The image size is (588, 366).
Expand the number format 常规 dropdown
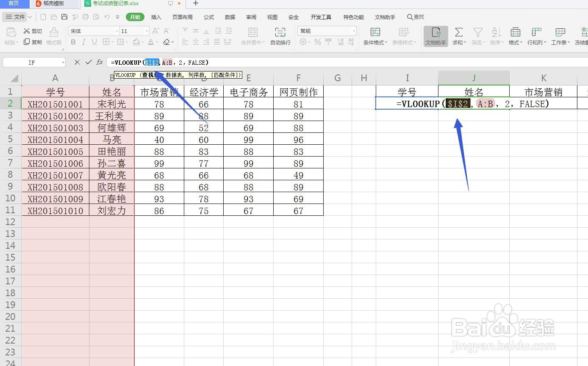354,31
